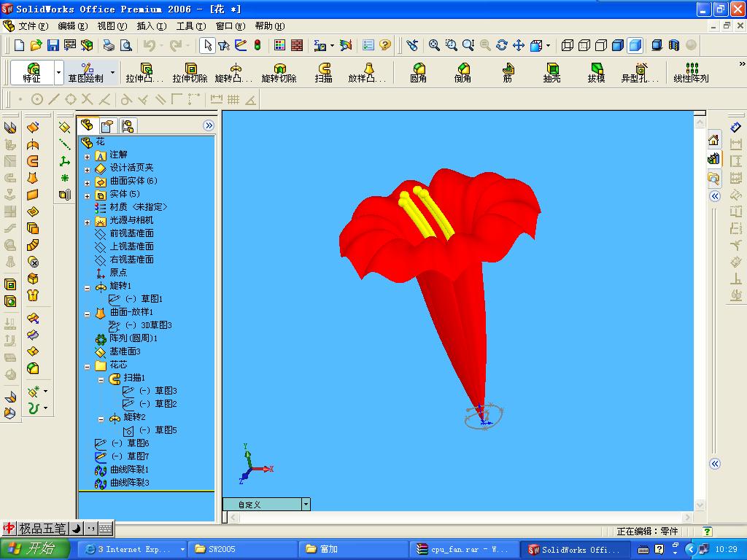Viewport: 747px width, 560px height.
Task: Open the 工具(T) menu
Action: pyautogui.click(x=191, y=26)
